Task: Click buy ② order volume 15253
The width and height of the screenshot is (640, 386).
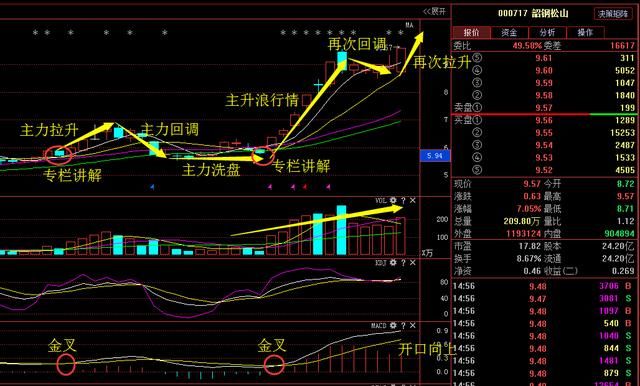Action: coord(623,133)
